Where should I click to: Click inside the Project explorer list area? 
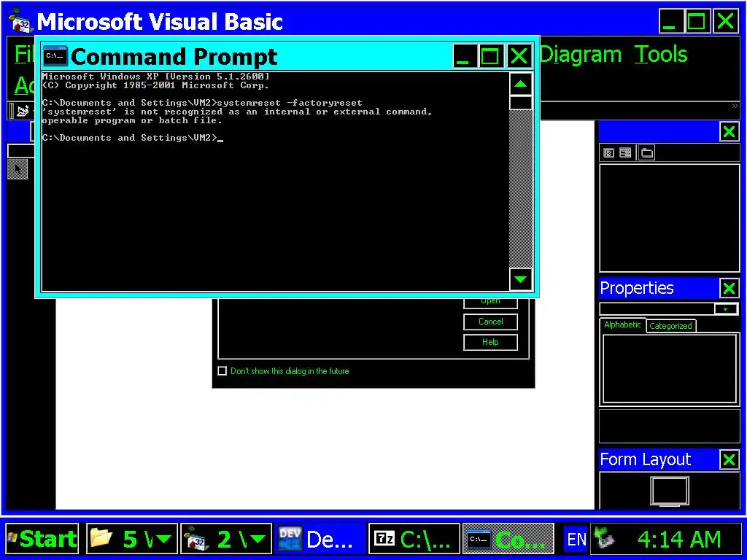(x=670, y=218)
